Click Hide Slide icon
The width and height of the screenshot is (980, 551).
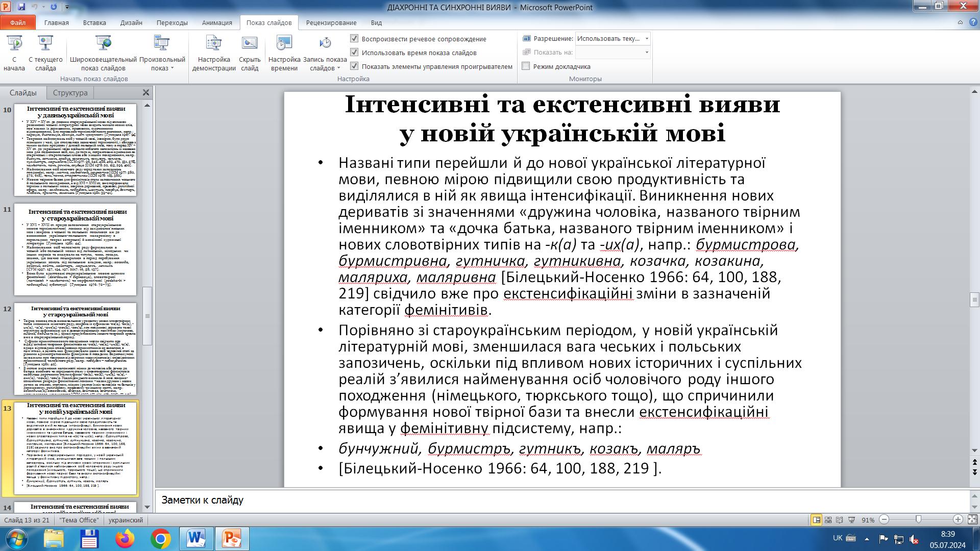pyautogui.click(x=250, y=43)
